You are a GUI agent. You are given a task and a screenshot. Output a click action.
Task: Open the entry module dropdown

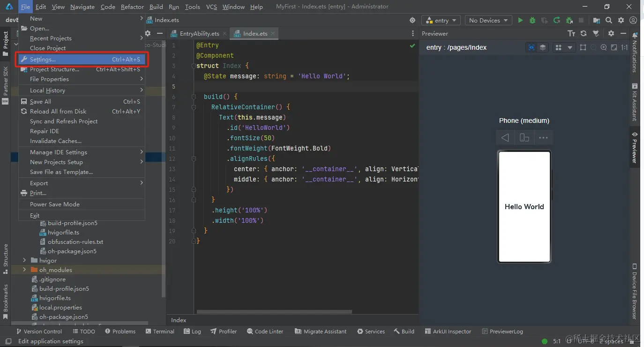(x=442, y=20)
